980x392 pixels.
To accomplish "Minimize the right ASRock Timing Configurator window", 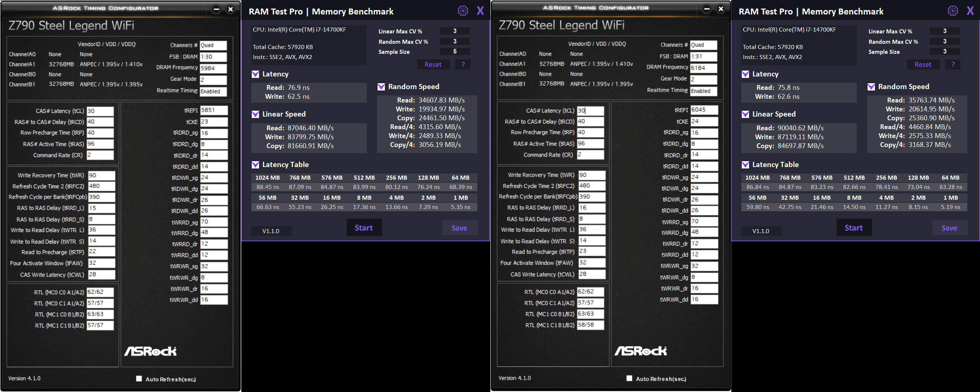I will [706, 9].
